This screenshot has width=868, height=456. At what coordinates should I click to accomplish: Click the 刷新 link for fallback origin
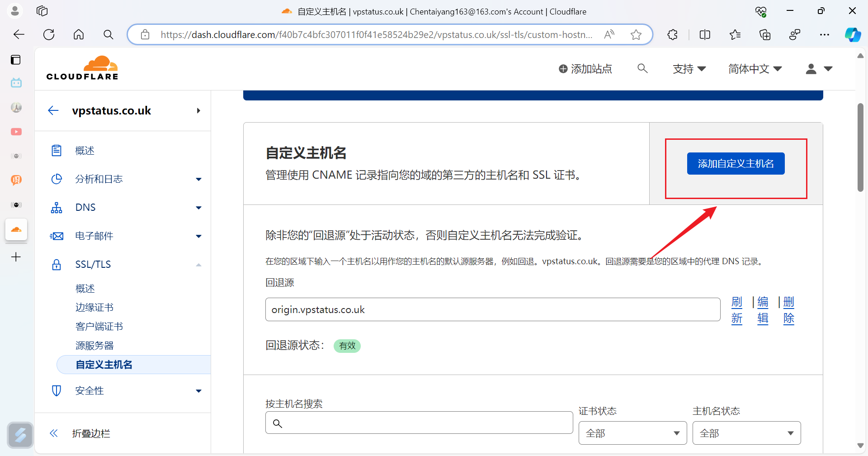[x=737, y=310]
